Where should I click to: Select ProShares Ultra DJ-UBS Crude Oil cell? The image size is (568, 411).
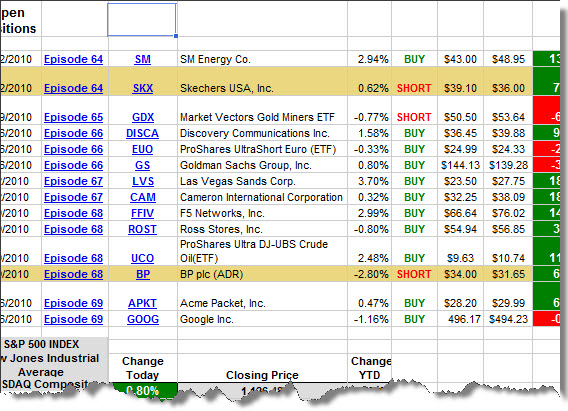click(x=262, y=251)
